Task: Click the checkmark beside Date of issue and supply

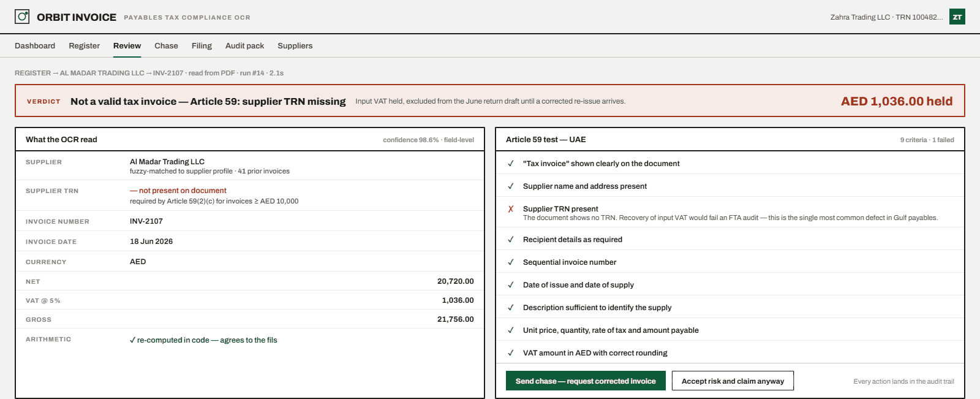Action: point(511,285)
